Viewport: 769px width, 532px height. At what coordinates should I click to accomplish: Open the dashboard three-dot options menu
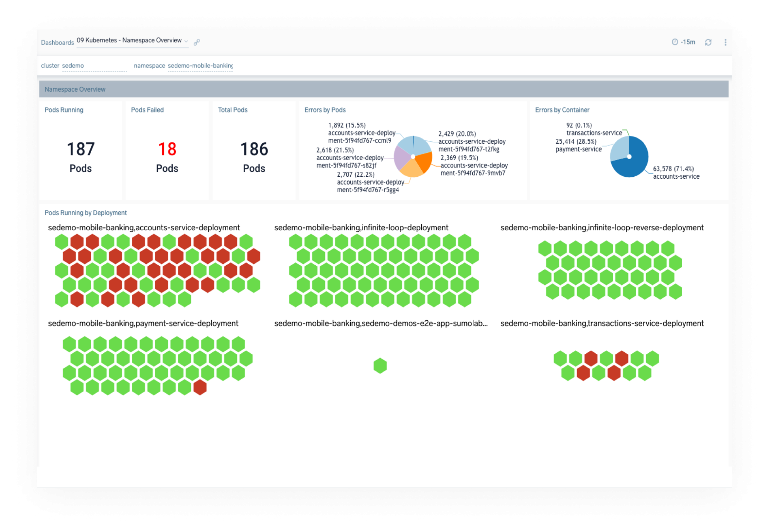[x=725, y=42]
